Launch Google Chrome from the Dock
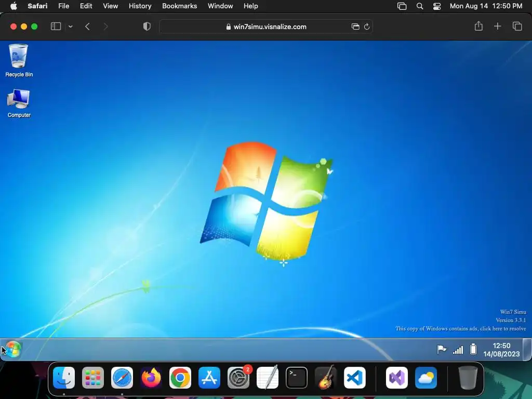Screen dimensions: 532x399 tap(180, 377)
